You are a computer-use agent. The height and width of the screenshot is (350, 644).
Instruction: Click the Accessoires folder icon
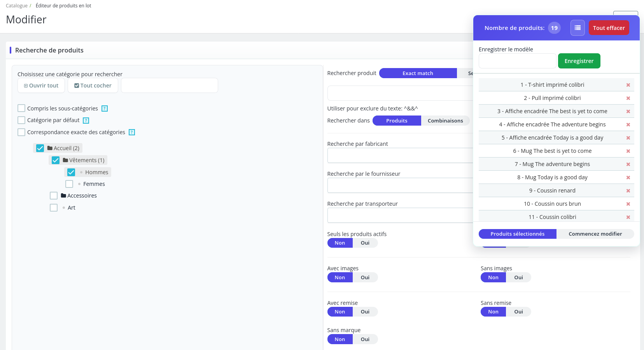pos(63,196)
